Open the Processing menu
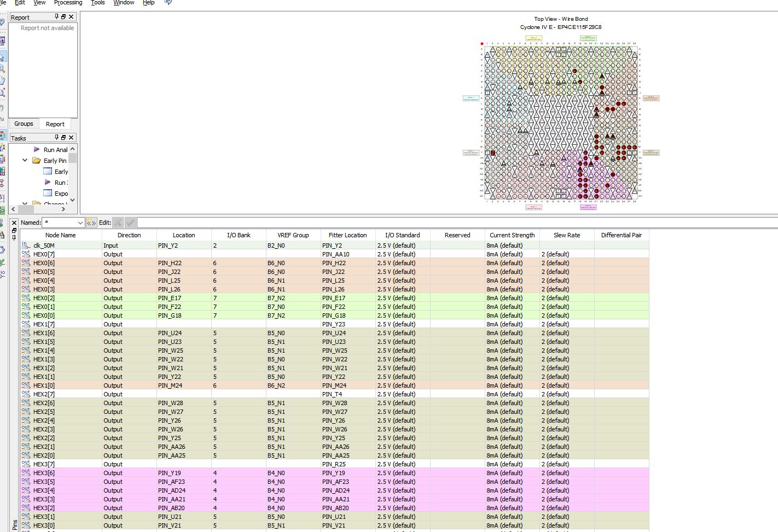778x532 pixels. (x=68, y=2)
